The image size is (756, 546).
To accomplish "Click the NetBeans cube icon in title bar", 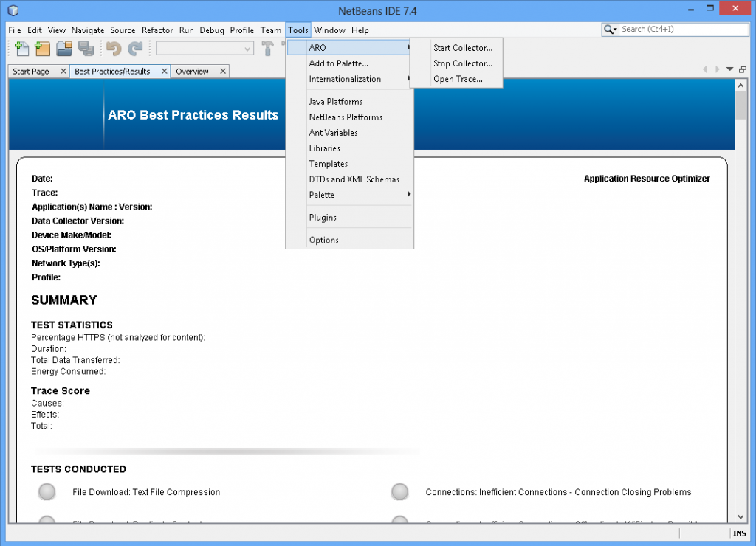I will click(x=13, y=10).
